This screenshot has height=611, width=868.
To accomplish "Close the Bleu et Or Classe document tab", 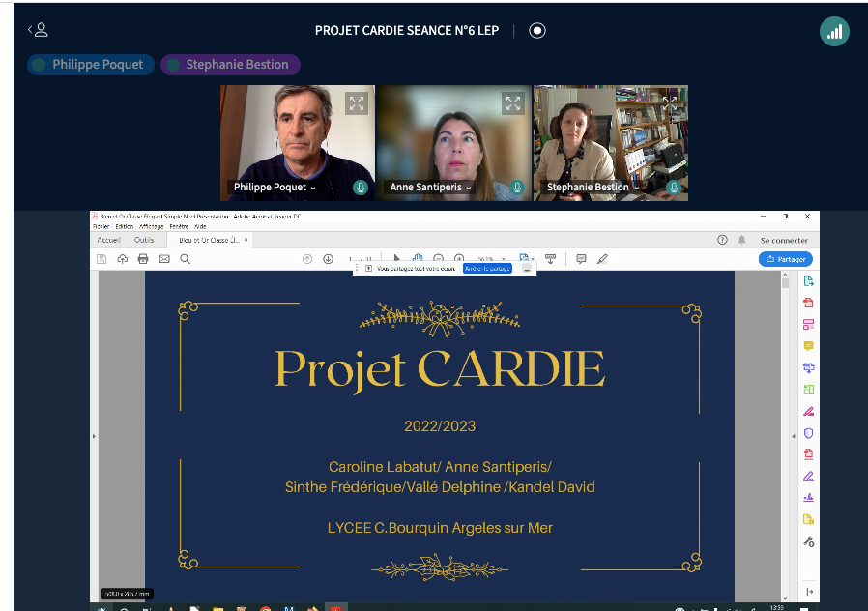I will coord(246,240).
